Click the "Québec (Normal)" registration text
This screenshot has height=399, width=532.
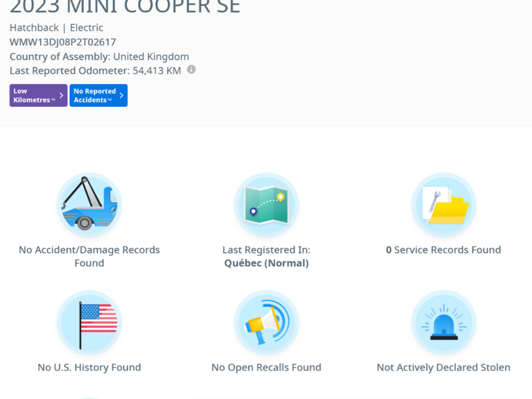coord(266,263)
